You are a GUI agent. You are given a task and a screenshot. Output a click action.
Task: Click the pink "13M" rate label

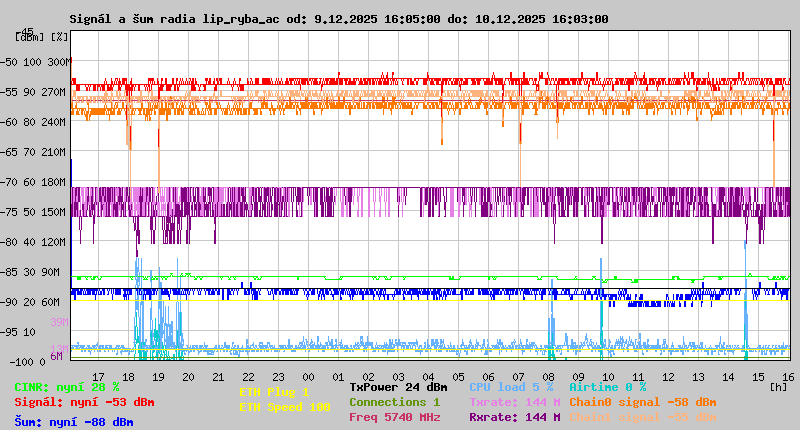pos(59,349)
